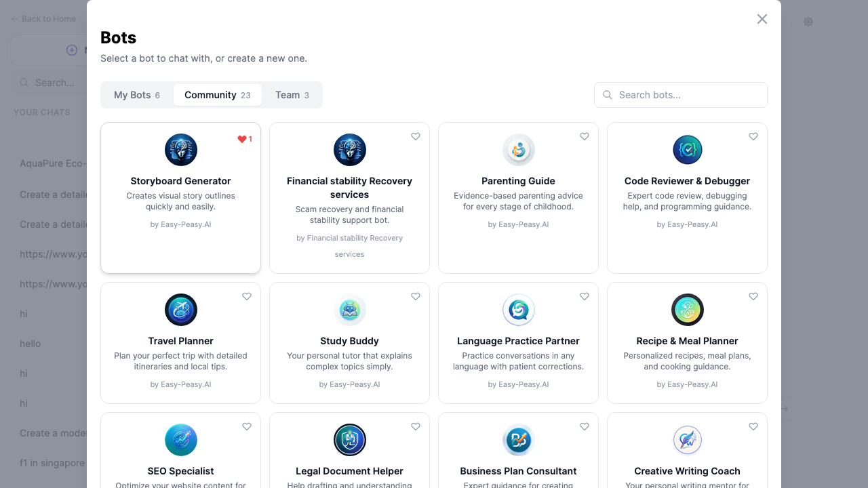Screen dimensions: 868x488
Task: Click the Legal Document Helper bot avatar
Action: coord(349,440)
